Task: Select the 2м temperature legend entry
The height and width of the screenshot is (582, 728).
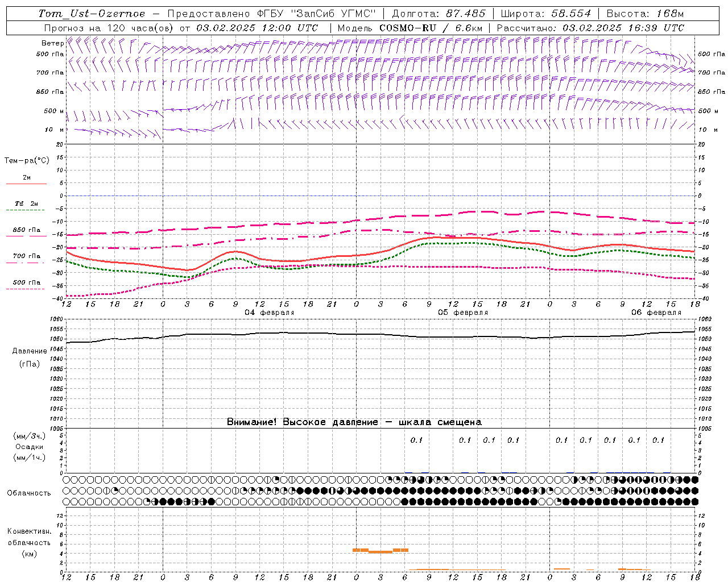Action: click(x=26, y=178)
